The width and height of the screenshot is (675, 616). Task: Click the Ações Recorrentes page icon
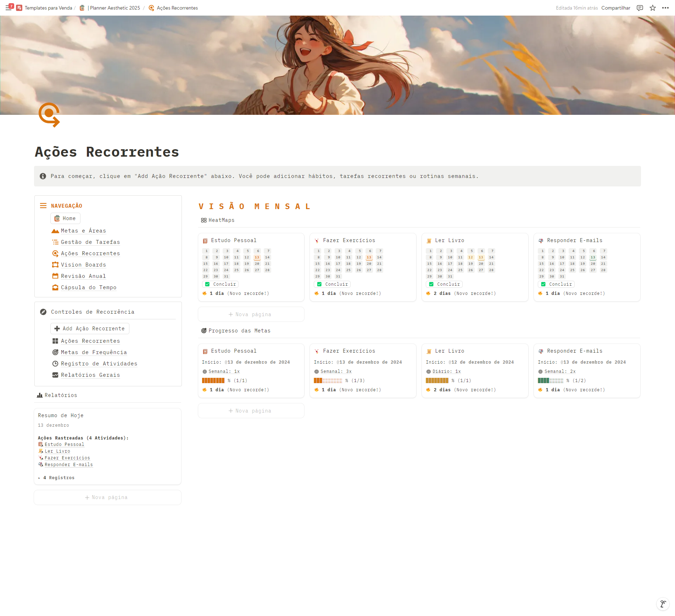coord(49,115)
